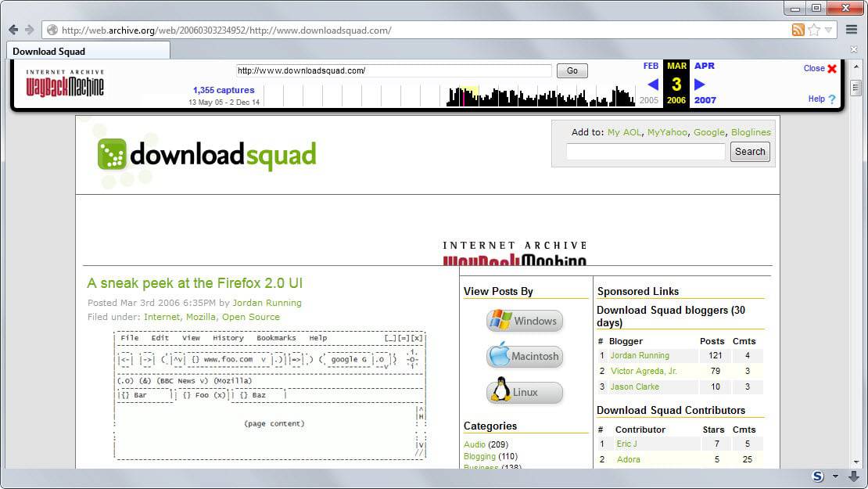Add feed to Google
This screenshot has width=868, height=489.
click(709, 132)
